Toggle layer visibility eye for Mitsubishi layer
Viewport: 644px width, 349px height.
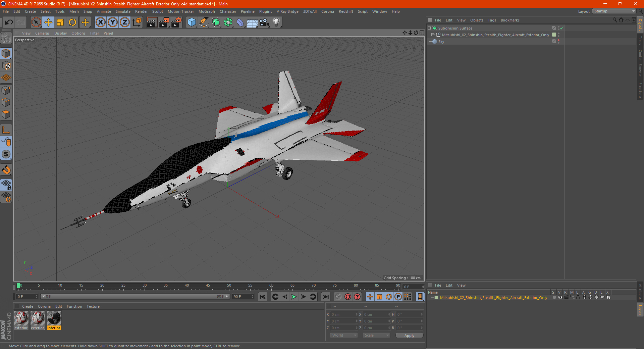(560, 297)
